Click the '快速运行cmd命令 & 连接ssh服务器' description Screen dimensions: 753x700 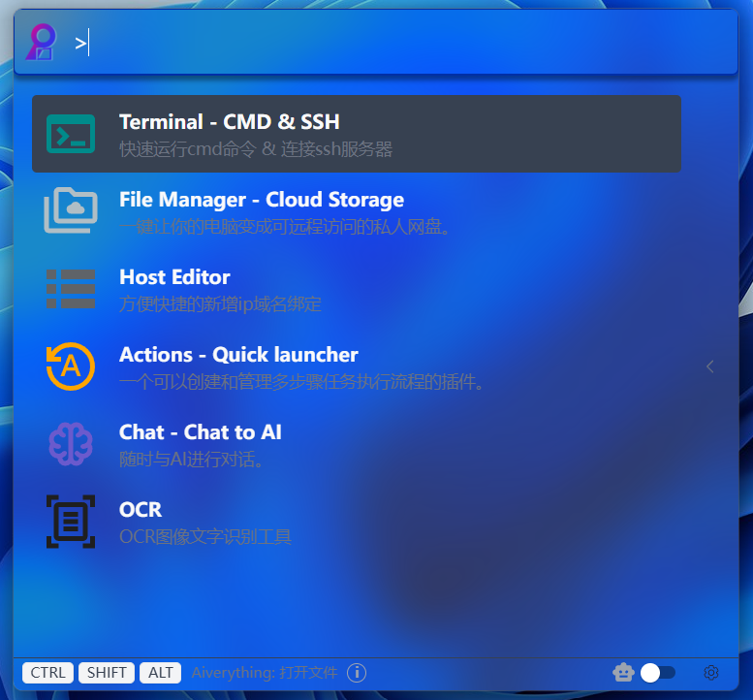pyautogui.click(x=256, y=149)
